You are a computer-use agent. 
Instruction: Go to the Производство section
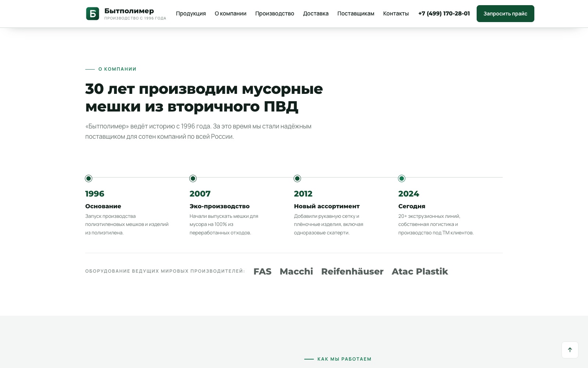[275, 14]
